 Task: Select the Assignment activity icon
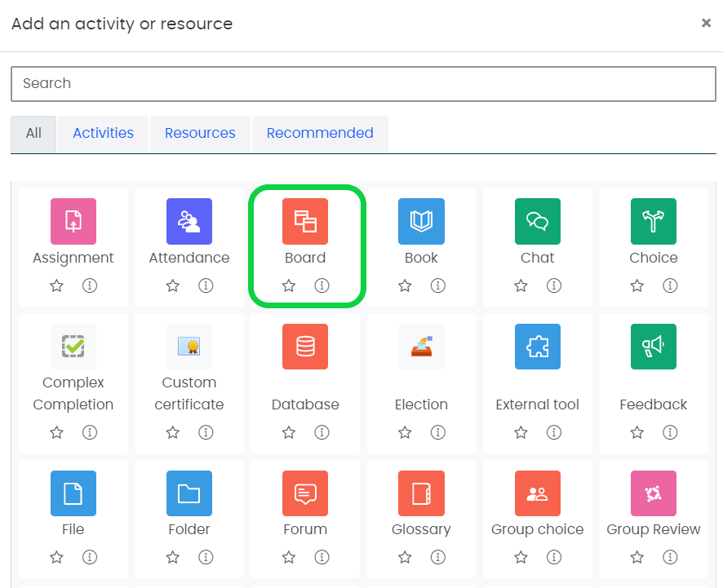pyautogui.click(x=73, y=221)
